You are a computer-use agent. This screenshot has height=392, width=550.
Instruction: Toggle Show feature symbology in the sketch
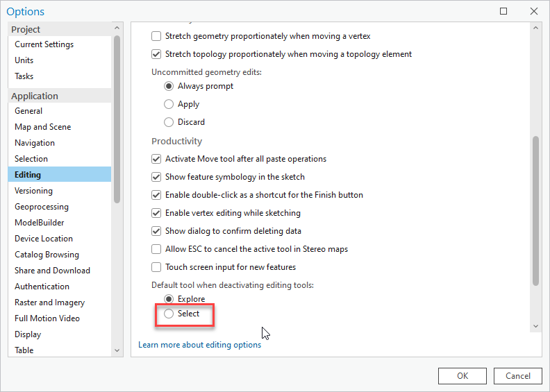[x=156, y=177]
